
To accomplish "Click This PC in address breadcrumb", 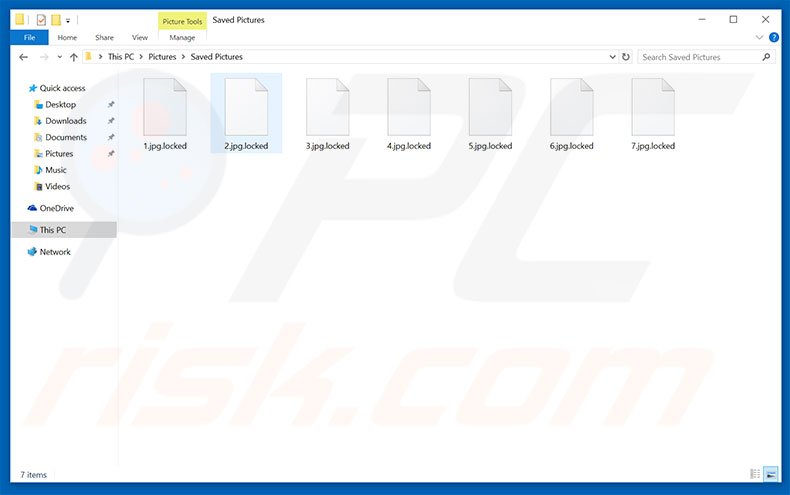I will click(x=121, y=57).
